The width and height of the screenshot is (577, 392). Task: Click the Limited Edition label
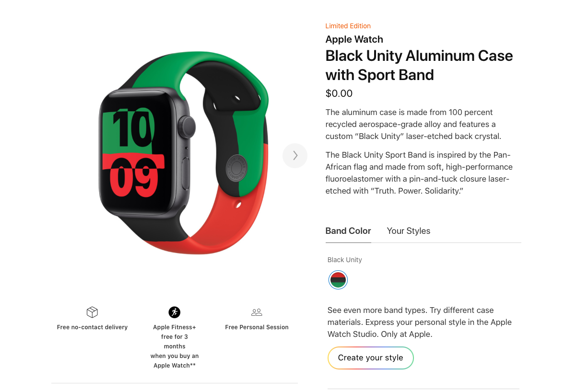348,26
